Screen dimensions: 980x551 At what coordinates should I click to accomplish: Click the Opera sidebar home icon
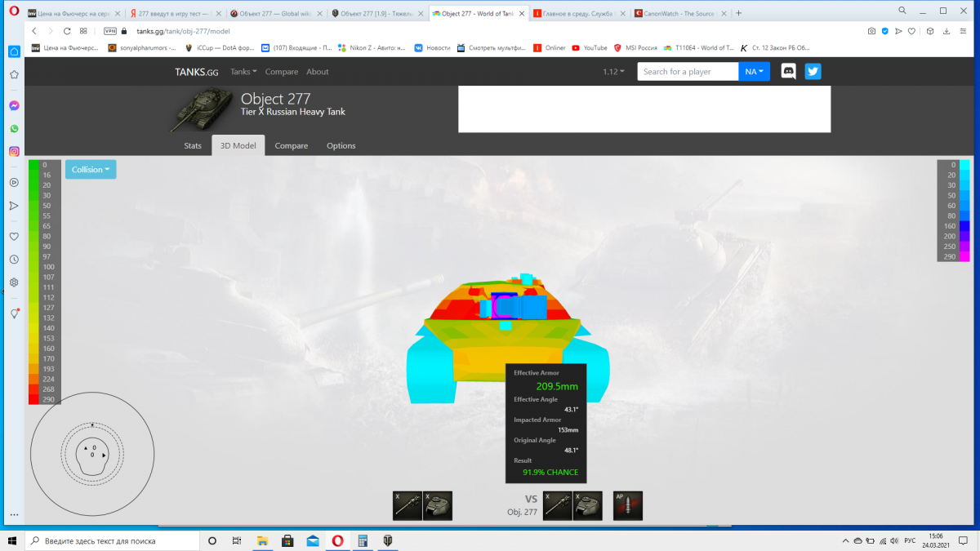pos(14,51)
